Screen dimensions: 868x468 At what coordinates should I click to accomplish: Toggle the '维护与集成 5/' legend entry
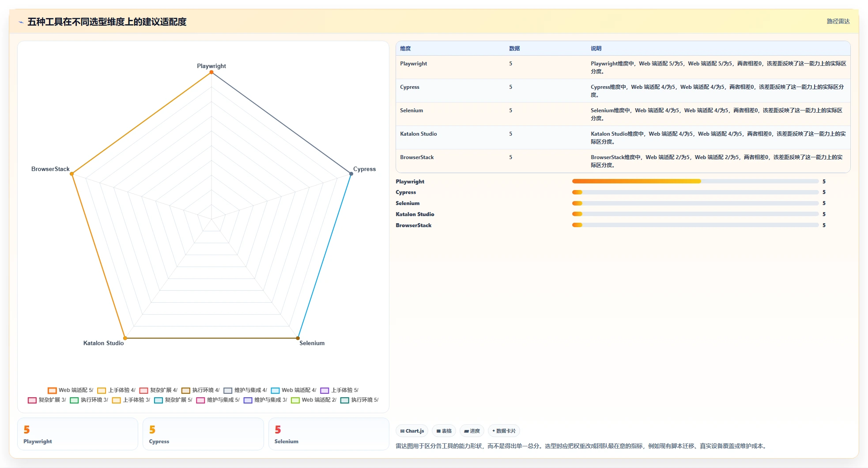(x=218, y=400)
